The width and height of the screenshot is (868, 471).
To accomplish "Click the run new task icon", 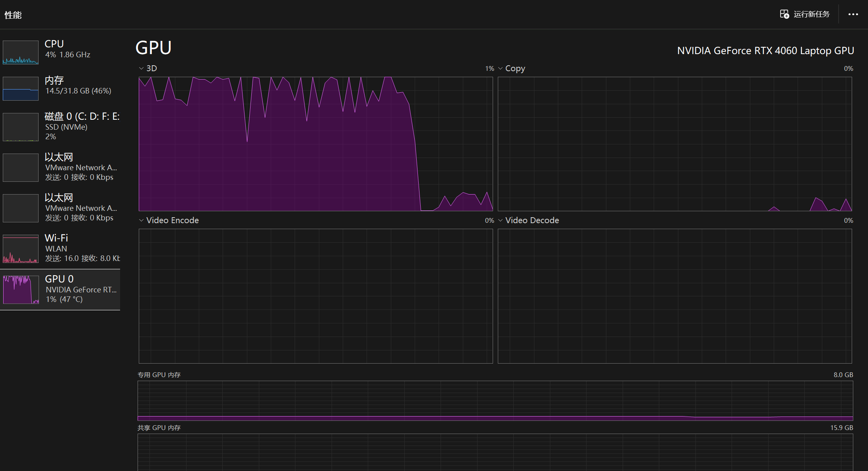I will pyautogui.click(x=784, y=14).
